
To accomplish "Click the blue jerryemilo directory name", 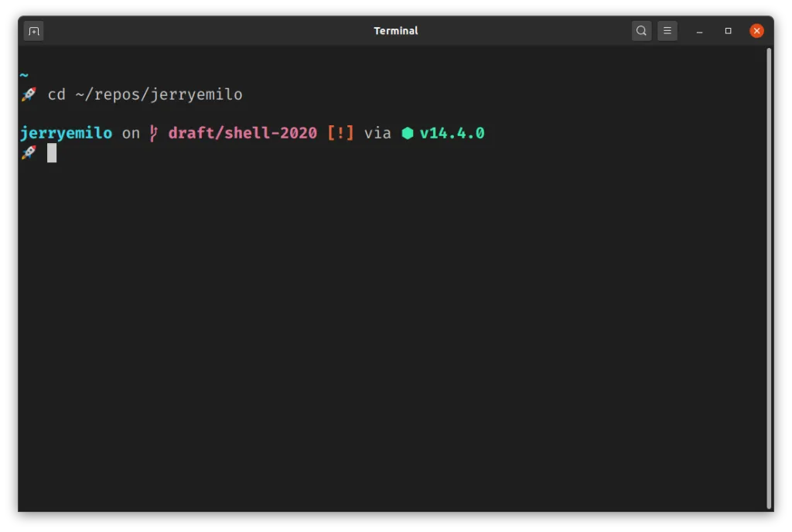I will coord(66,133).
